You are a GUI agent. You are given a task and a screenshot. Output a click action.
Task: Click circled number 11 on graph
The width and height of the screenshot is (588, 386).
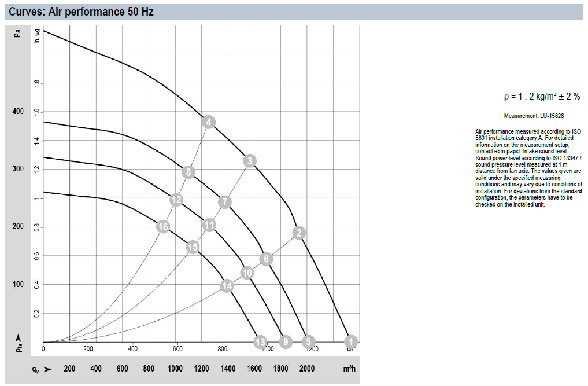(209, 225)
